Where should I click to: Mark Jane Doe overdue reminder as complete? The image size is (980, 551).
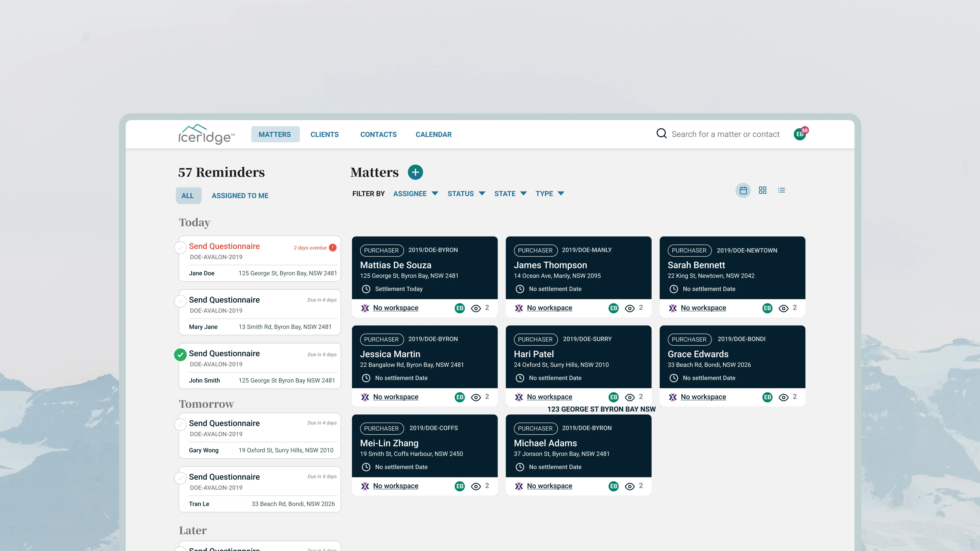click(x=180, y=247)
